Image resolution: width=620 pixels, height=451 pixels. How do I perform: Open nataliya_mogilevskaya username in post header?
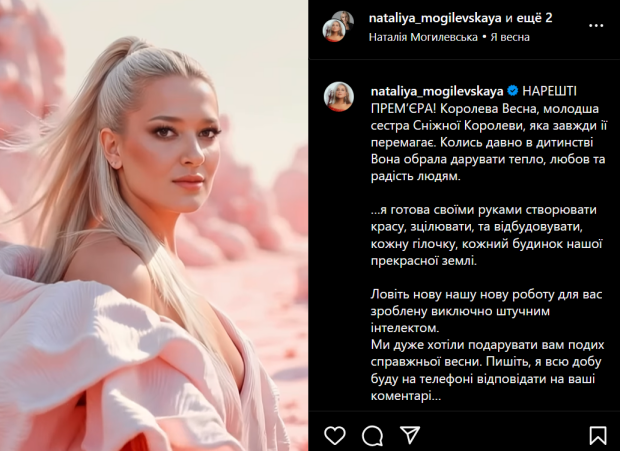pyautogui.click(x=435, y=18)
